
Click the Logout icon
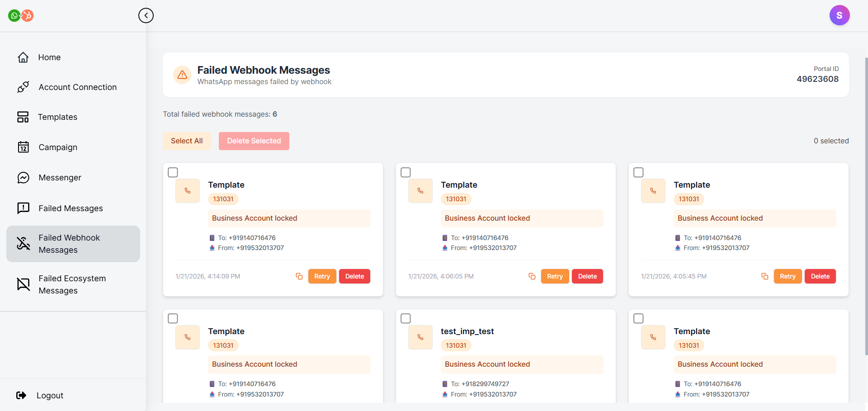coord(21,396)
